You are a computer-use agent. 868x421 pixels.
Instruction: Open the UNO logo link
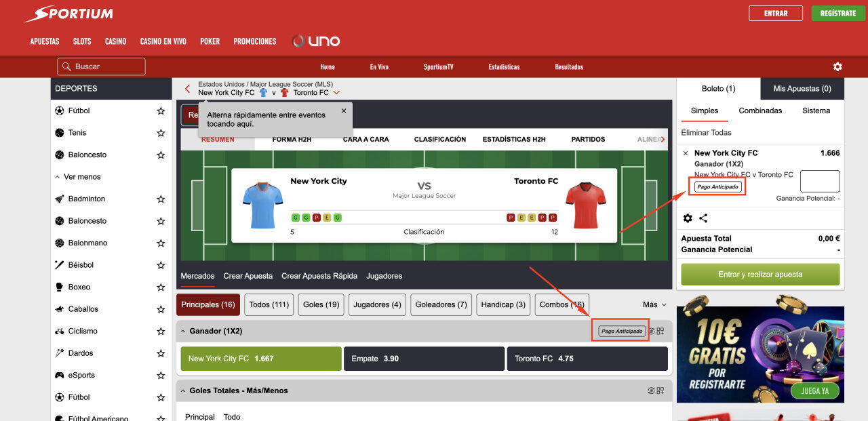click(x=316, y=41)
